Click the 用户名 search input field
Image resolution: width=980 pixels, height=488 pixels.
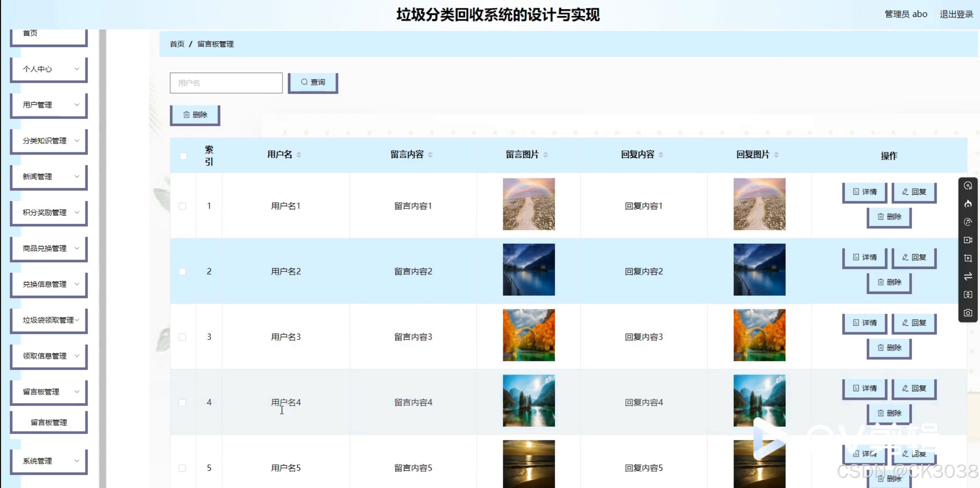(x=226, y=83)
